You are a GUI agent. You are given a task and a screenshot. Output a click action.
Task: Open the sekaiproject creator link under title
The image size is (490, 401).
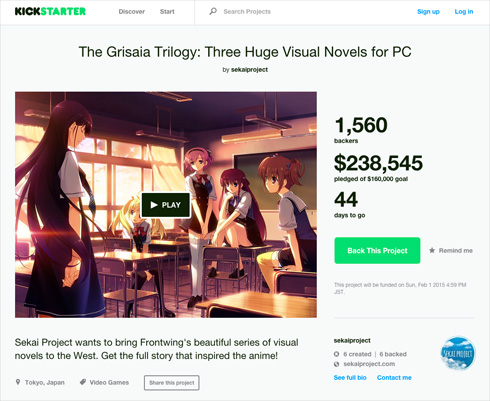click(x=249, y=70)
